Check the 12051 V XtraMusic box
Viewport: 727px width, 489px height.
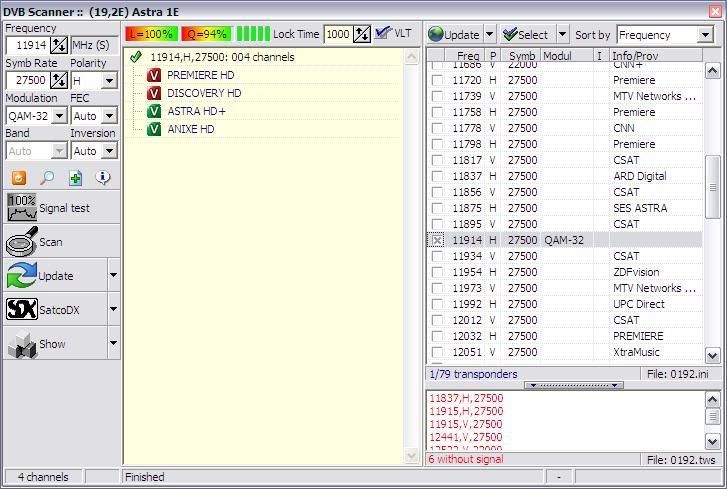pos(437,352)
